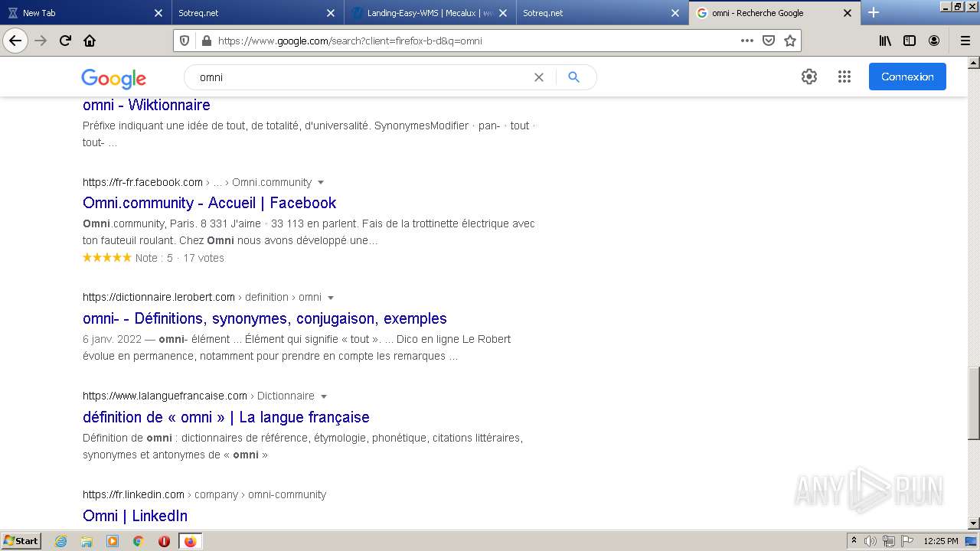
Task: Open La langue française definition result
Action: [x=226, y=417]
